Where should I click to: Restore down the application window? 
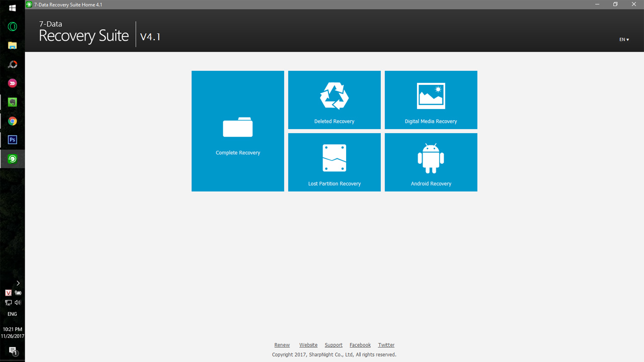tap(615, 4)
